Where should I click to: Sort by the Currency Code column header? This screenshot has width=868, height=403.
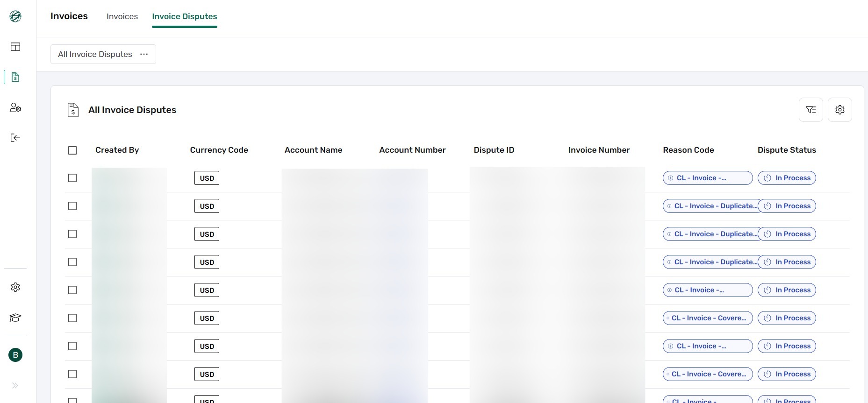coord(219,150)
